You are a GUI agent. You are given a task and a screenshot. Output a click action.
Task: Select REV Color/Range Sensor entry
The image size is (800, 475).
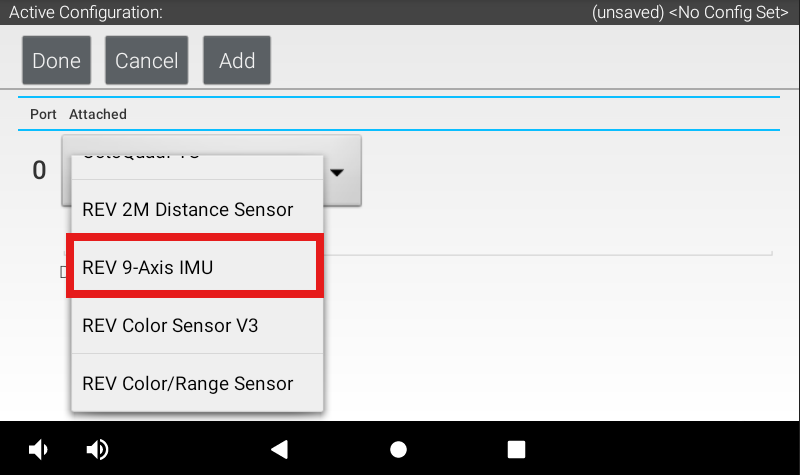click(196, 384)
